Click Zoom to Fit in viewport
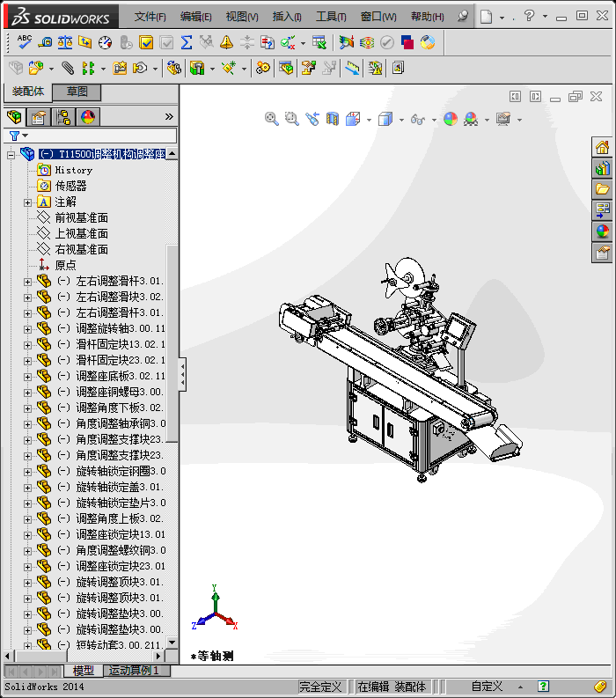This screenshot has width=616, height=698. pyautogui.click(x=271, y=119)
